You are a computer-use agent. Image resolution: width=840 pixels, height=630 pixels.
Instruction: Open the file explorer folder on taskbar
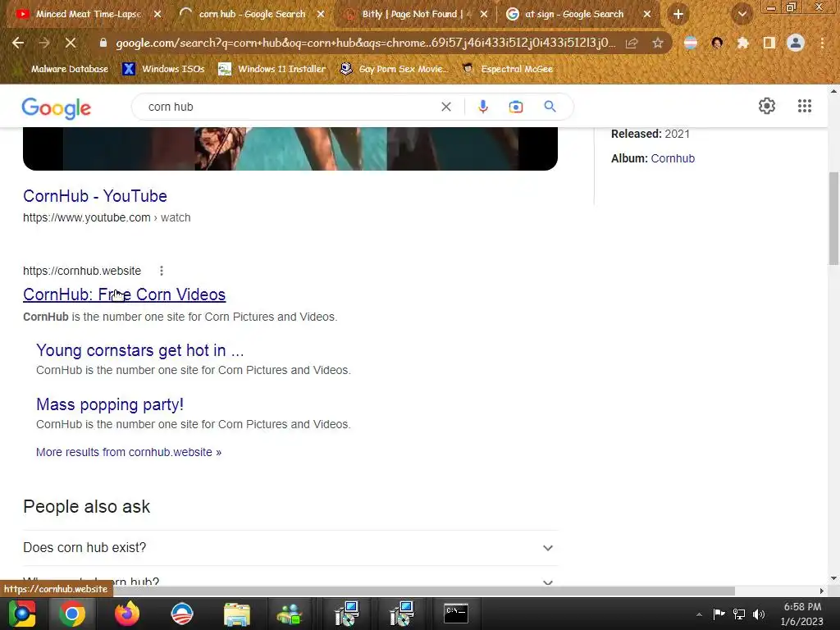click(237, 615)
